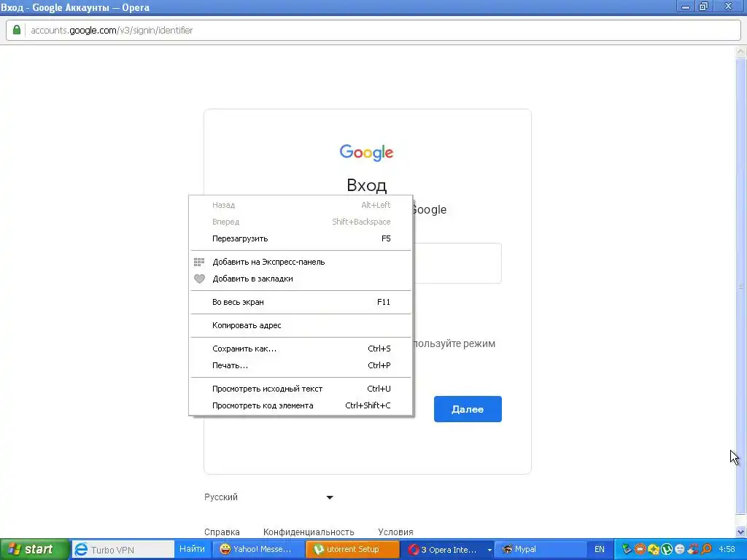Click the Вход heading text
This screenshot has width=747, height=560.
(x=366, y=185)
